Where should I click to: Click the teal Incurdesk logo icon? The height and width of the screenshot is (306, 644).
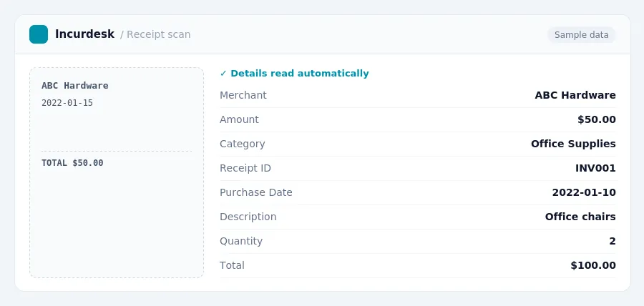click(x=39, y=34)
